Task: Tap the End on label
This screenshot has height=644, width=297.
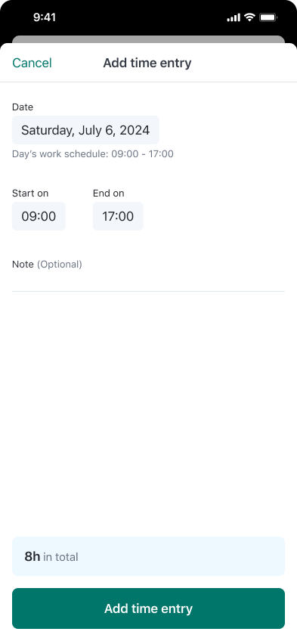Action: coord(109,193)
